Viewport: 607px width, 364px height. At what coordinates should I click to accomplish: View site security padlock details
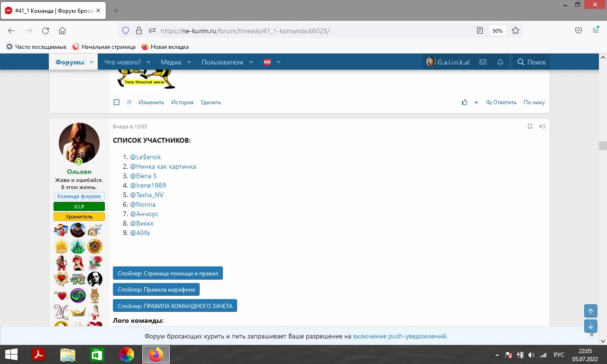139,31
